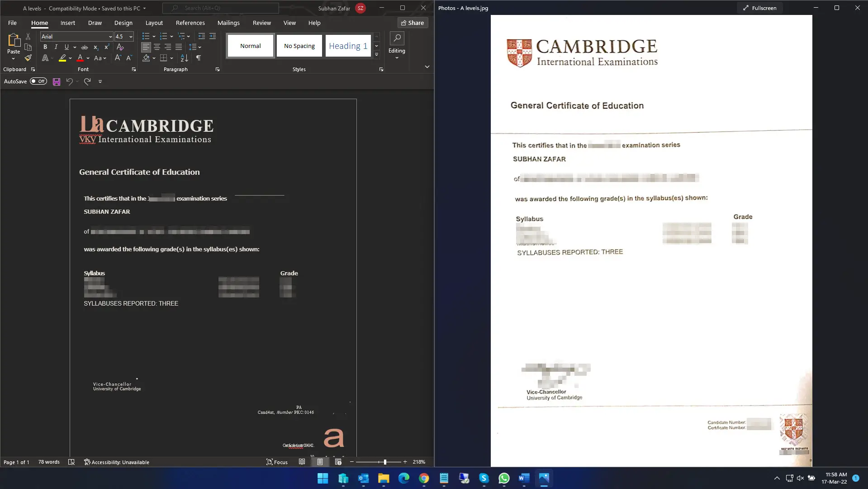The width and height of the screenshot is (868, 489).
Task: Switch to the Review tab
Action: click(x=261, y=23)
